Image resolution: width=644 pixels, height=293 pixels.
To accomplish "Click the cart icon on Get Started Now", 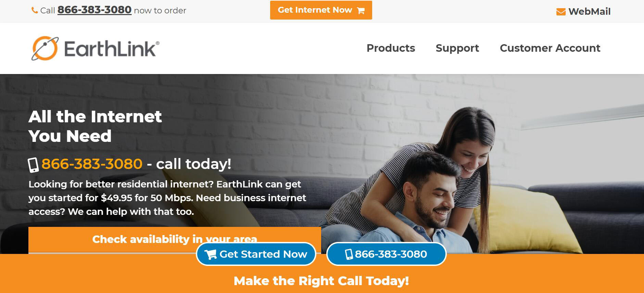I will tap(211, 254).
